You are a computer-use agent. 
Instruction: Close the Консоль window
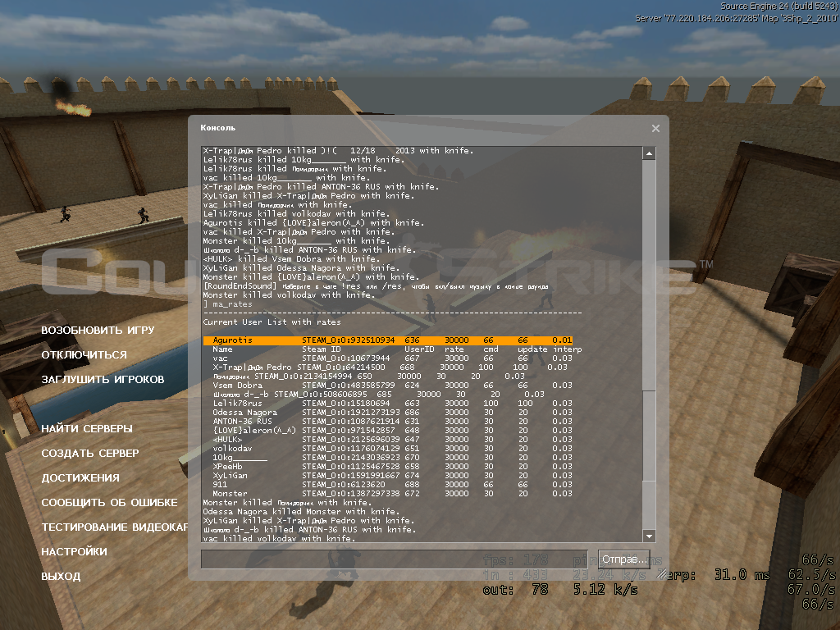655,129
